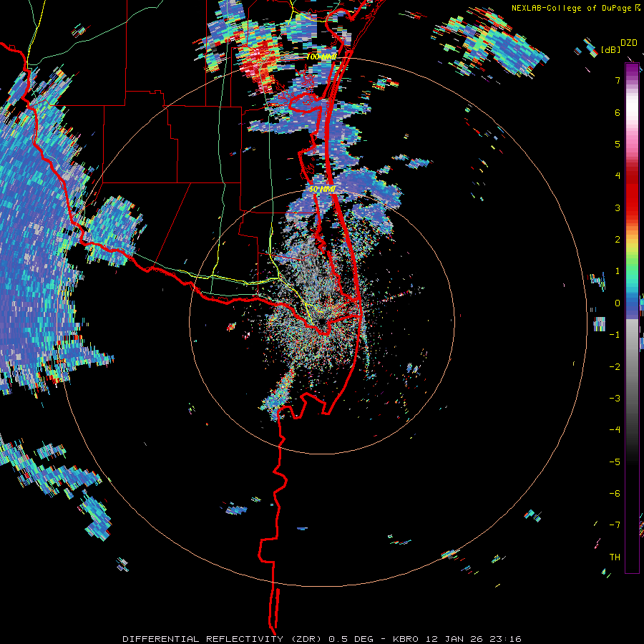Click the -3 tick on color scale
This screenshot has height=644, width=644.
615,399
